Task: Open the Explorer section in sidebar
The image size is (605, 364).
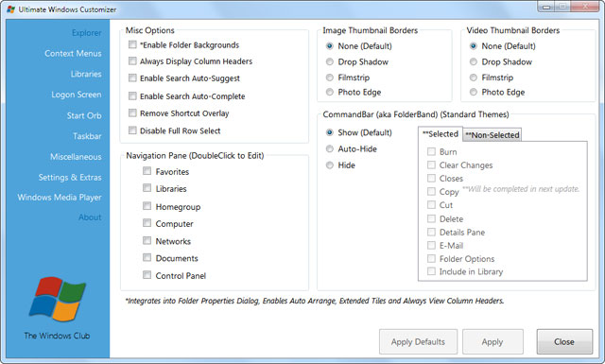Action: [86, 33]
